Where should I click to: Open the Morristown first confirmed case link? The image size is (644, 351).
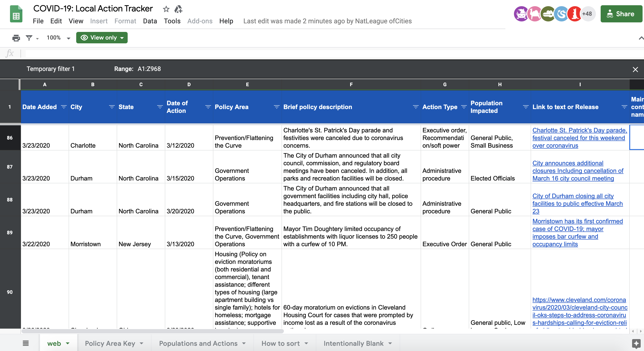point(578,232)
